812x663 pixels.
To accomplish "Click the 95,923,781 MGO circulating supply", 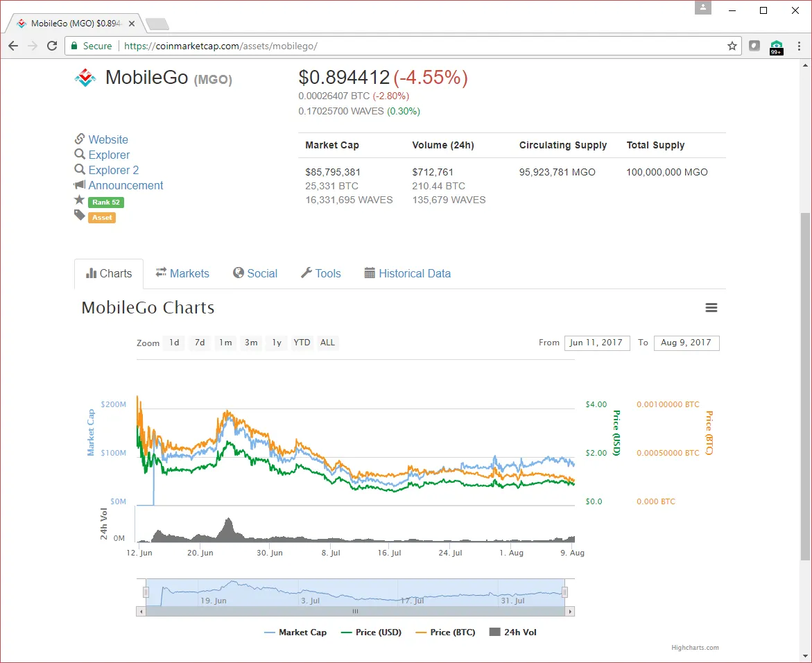I will click(x=558, y=172).
